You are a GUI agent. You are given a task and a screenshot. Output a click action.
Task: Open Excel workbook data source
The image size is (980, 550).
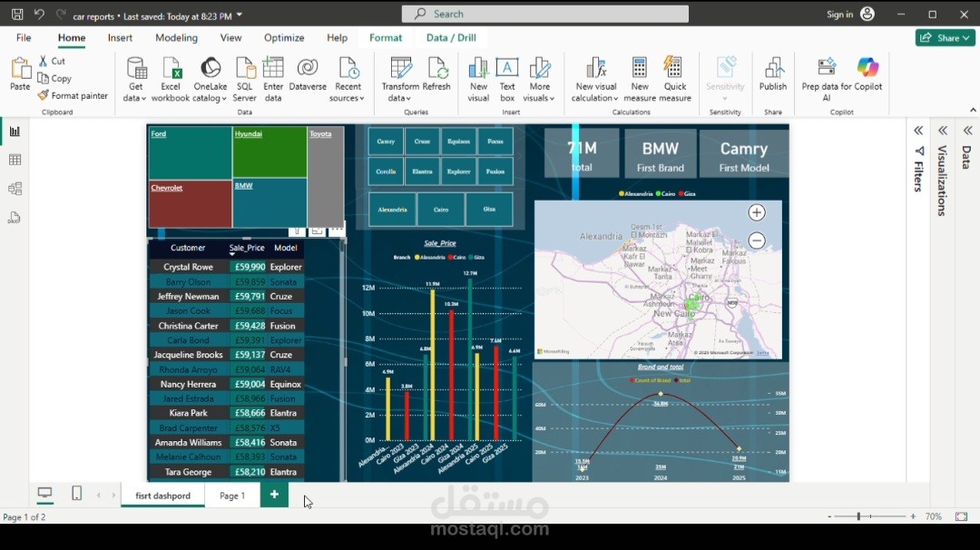click(x=170, y=79)
